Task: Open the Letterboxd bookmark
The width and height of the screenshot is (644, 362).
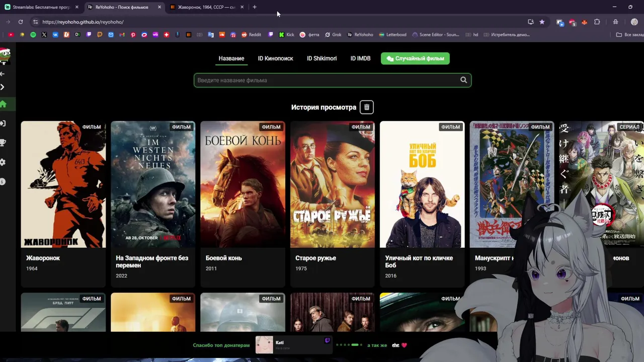Action: (392, 35)
